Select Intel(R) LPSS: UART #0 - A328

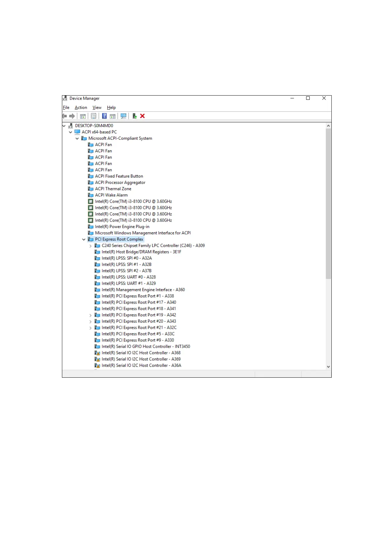[129, 277]
